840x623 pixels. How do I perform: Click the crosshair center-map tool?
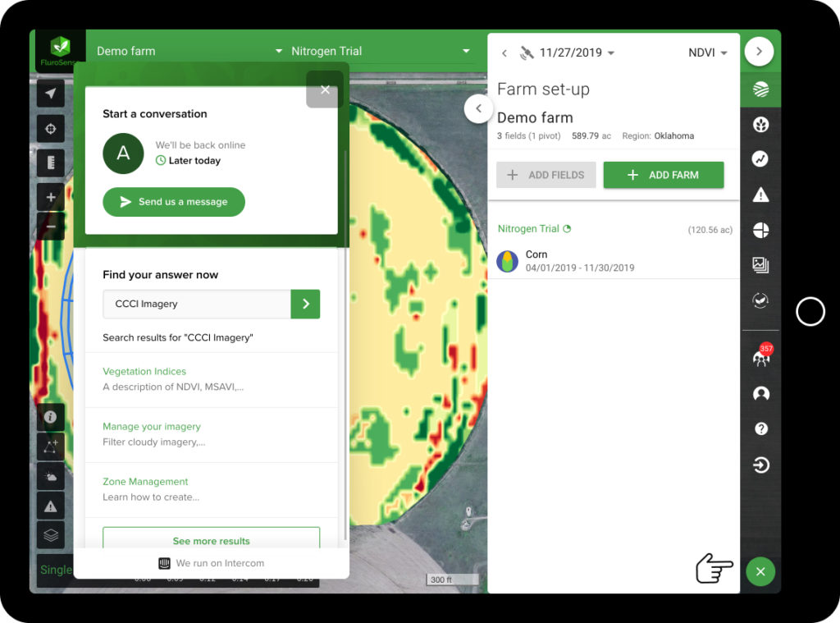51,129
